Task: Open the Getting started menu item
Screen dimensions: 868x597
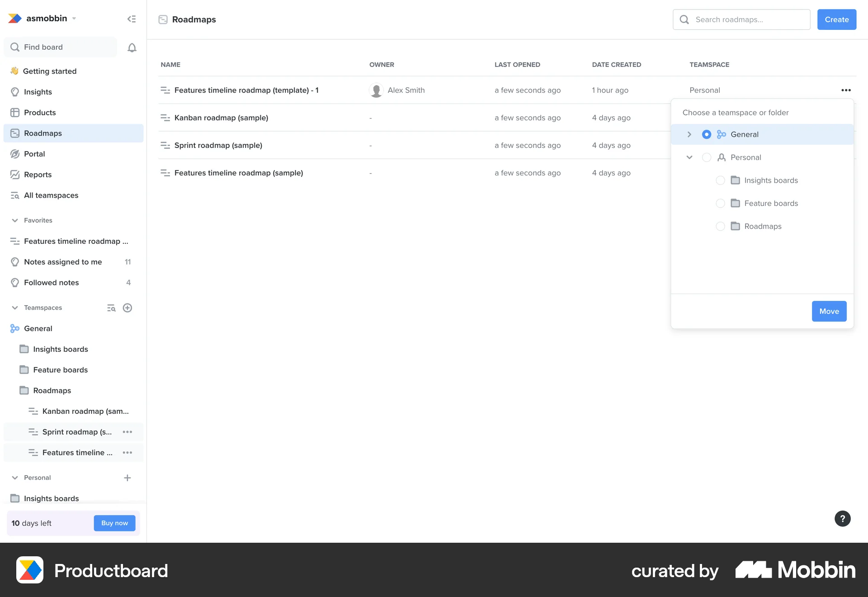Action: (x=50, y=71)
